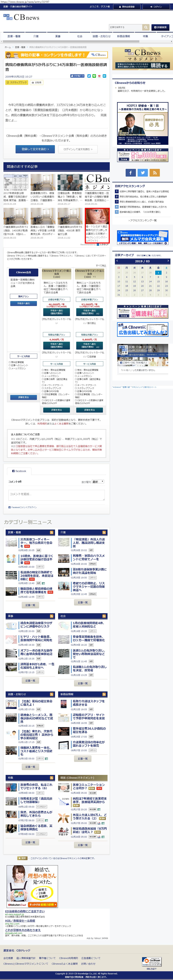173x980 pixels.
Task: Open 婚活で、理想の奥さん Rakuten ad
Action: (32, 886)
